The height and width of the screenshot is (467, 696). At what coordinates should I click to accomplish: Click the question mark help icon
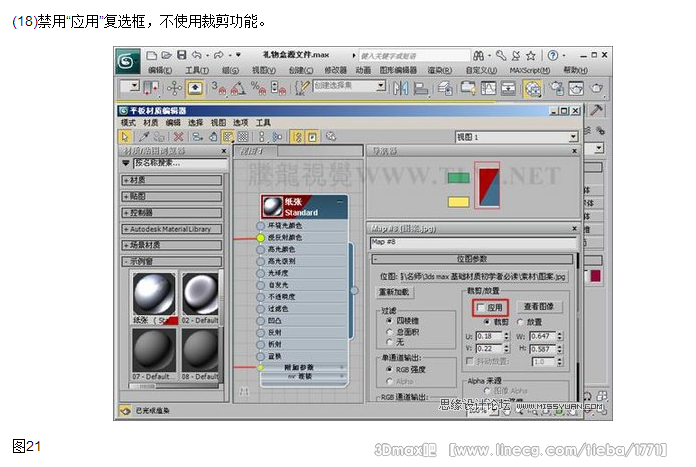(553, 55)
